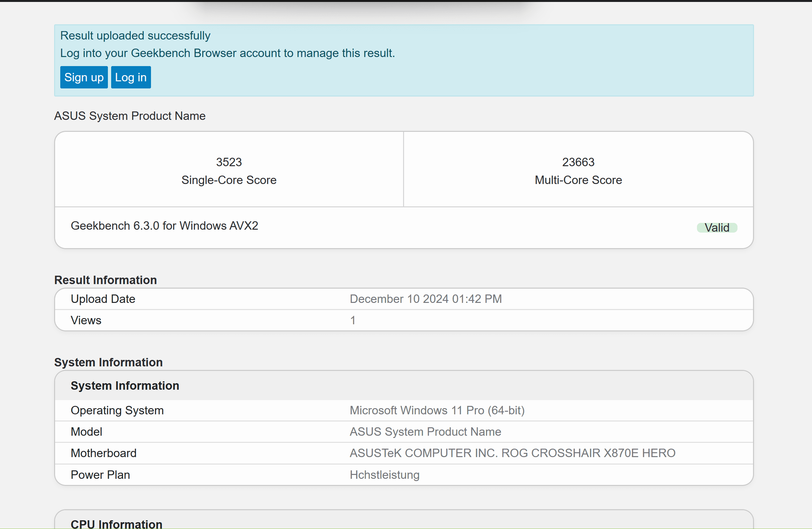This screenshot has width=812, height=529.
Task: Select Microsoft Windows 11 Pro (64-bit) value
Action: pos(437,410)
